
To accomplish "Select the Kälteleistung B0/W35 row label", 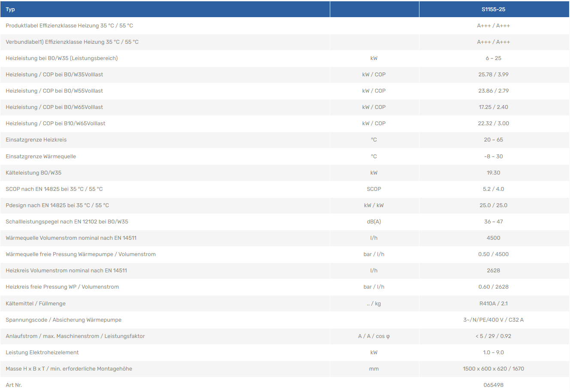I will tap(33, 173).
